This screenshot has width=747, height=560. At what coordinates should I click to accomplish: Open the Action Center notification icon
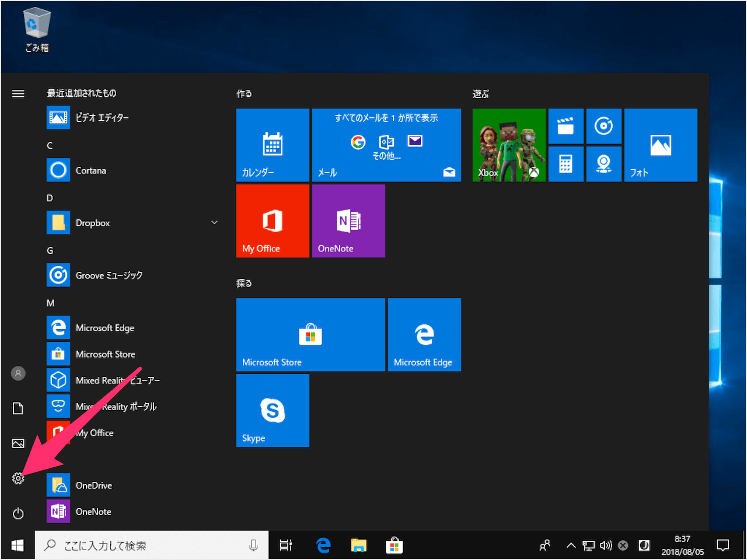(x=723, y=545)
